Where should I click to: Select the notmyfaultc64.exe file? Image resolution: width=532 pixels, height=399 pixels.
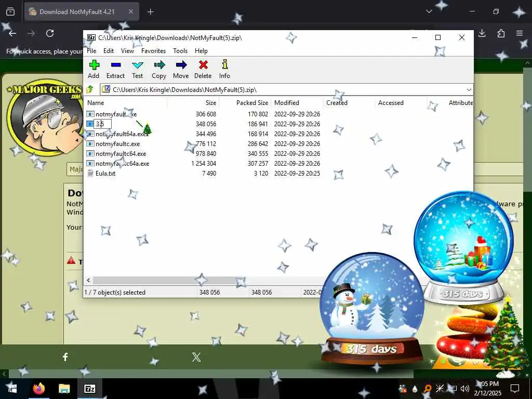[x=121, y=154]
